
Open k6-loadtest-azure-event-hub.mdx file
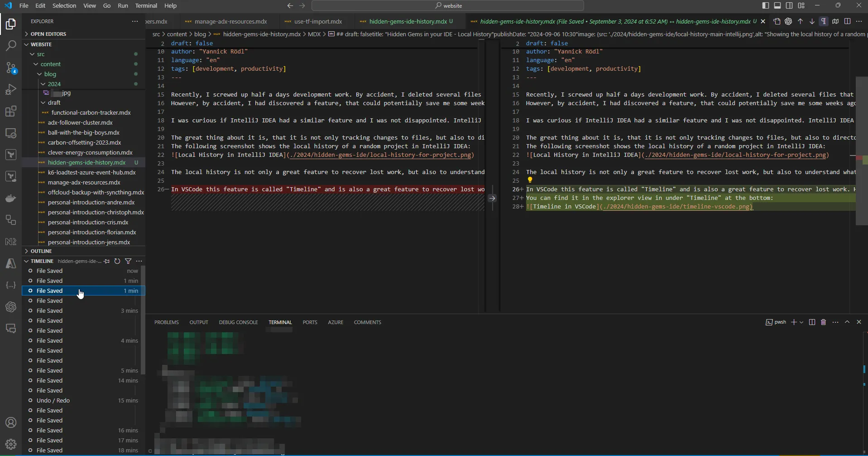click(91, 172)
